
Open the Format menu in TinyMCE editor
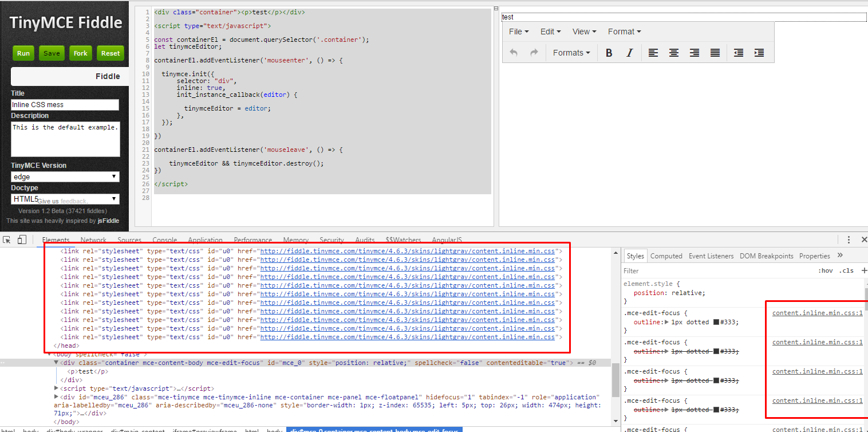(624, 32)
